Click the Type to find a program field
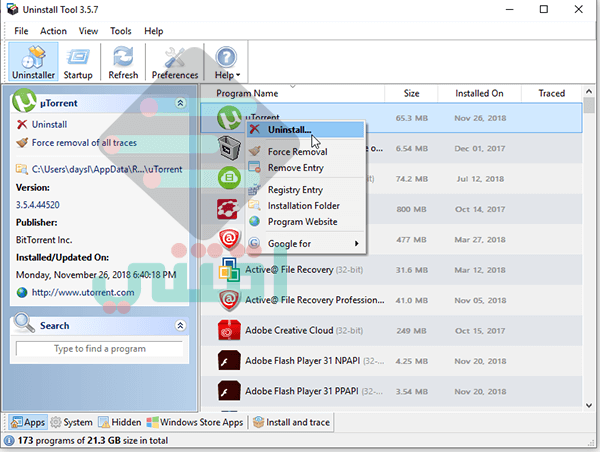Screen dimensions: 600x452 pyautogui.click(x=99, y=349)
